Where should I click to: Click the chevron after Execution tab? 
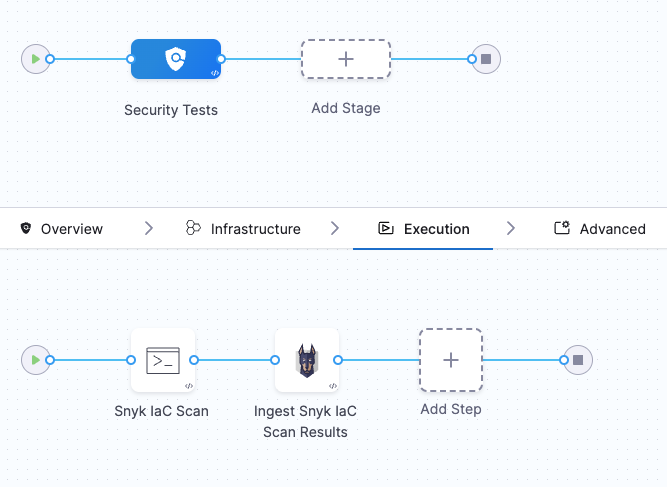511,229
